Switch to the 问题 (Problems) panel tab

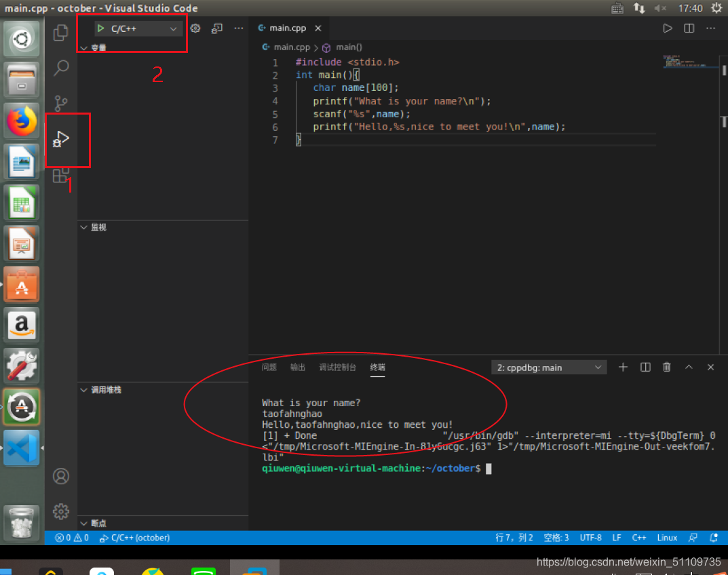(x=269, y=368)
